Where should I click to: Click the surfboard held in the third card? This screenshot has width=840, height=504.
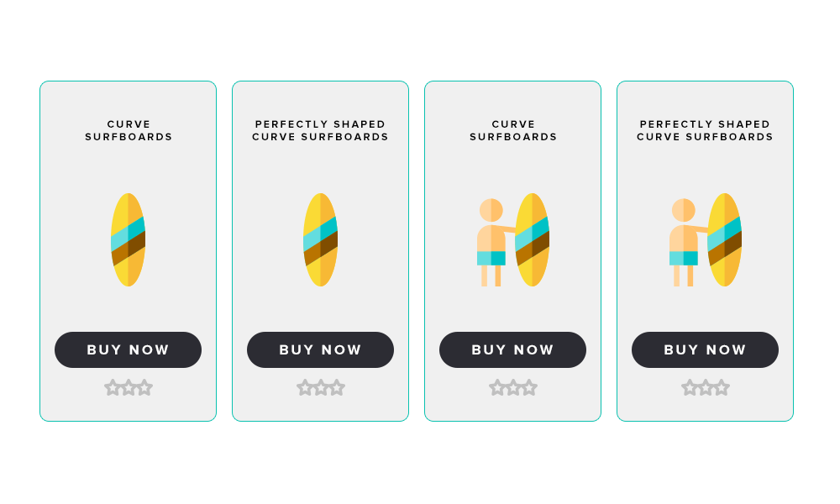click(x=532, y=239)
